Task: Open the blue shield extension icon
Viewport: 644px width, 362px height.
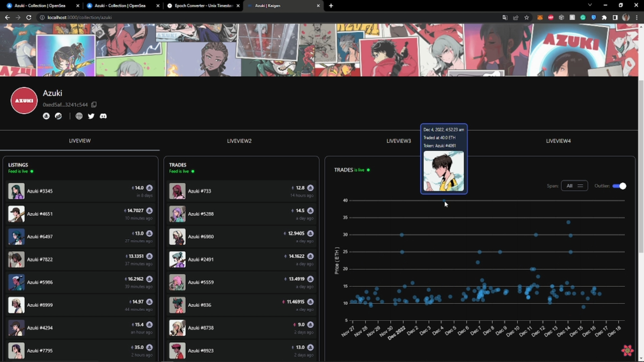Action: point(594,18)
